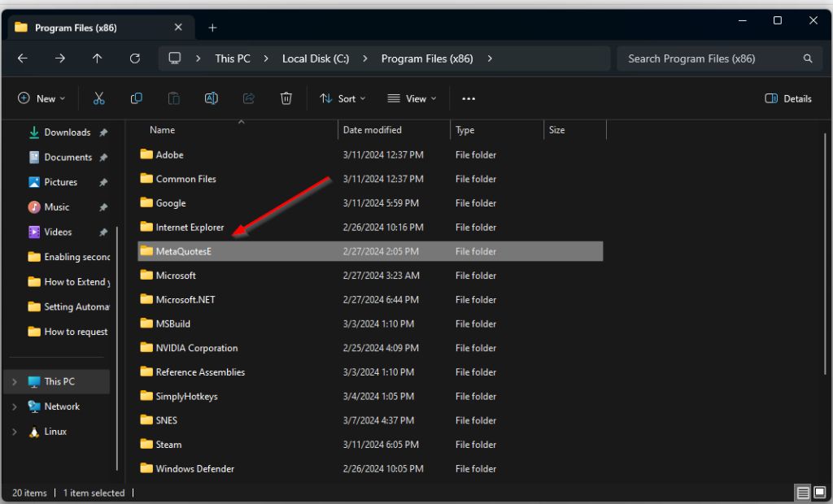This screenshot has width=833, height=504.
Task: Click the Cut scissors icon
Action: point(99,98)
